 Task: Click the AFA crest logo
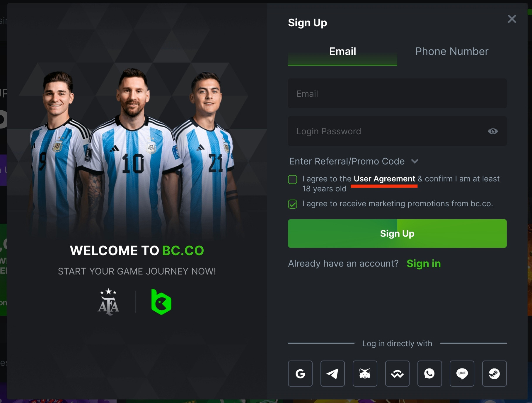point(108,302)
